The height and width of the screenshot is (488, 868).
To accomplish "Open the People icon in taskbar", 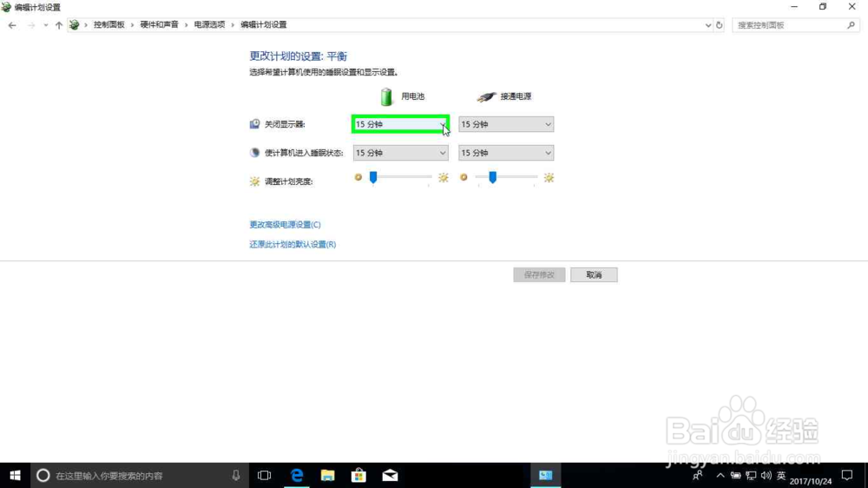I will click(698, 475).
